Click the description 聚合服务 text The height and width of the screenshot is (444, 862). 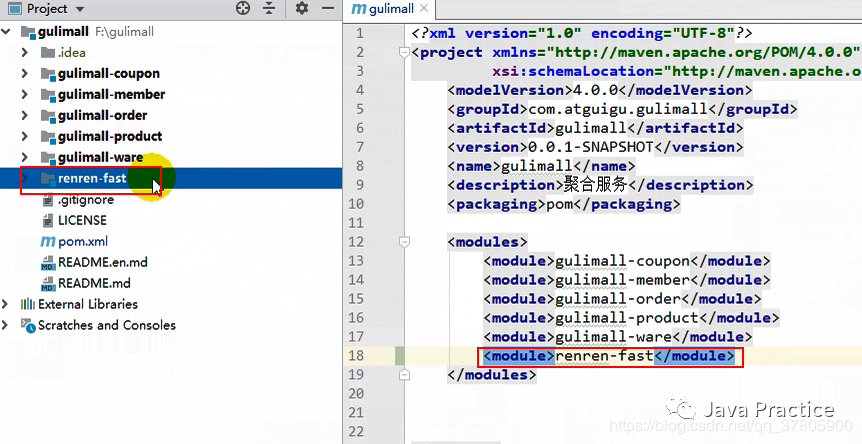(x=596, y=185)
